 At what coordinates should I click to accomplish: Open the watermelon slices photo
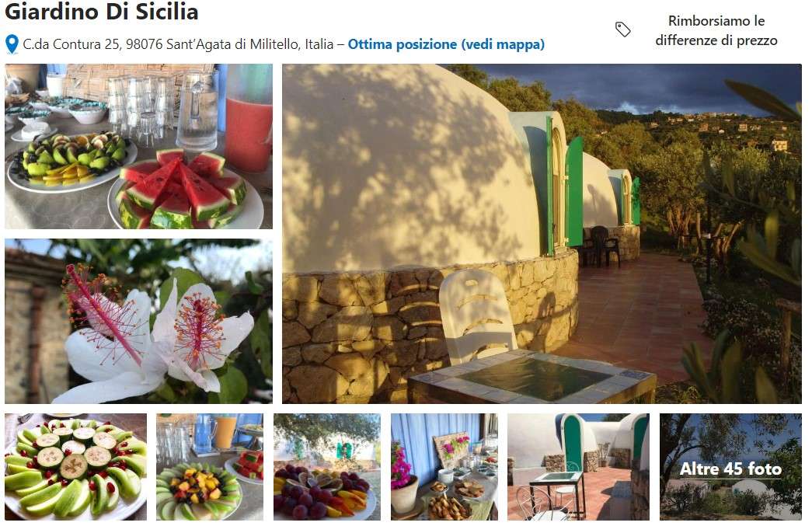coord(138,147)
